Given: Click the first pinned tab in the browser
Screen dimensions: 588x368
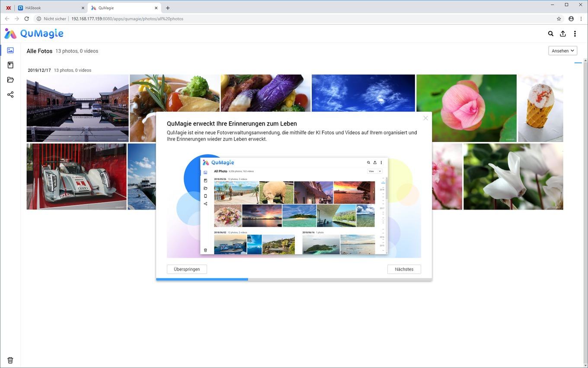Looking at the screenshot, I should (x=8, y=8).
